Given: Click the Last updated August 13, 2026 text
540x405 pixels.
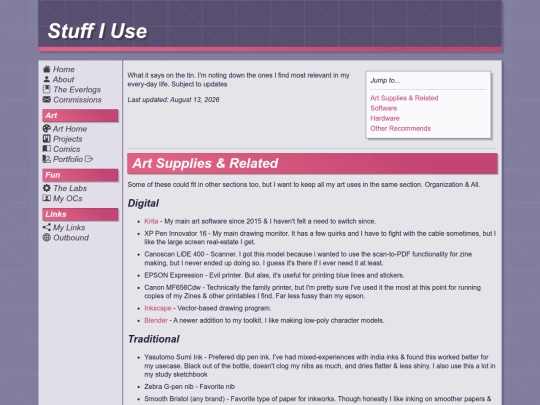Looking at the screenshot, I should click(173, 100).
